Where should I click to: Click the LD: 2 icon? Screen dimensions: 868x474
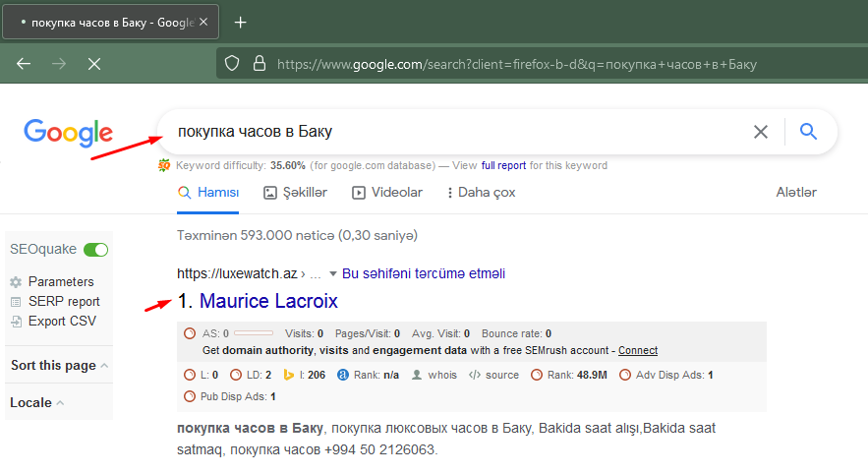click(x=236, y=375)
